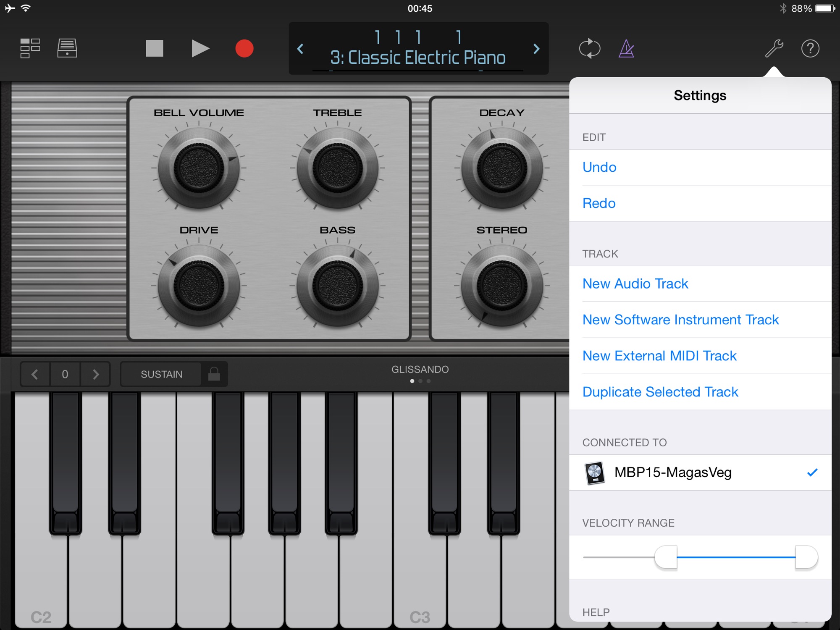Open the track view icon
This screenshot has width=840, height=630.
tap(30, 48)
